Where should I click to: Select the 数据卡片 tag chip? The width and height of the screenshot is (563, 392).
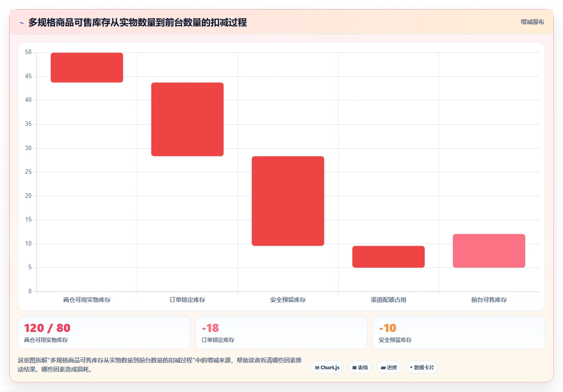click(422, 367)
